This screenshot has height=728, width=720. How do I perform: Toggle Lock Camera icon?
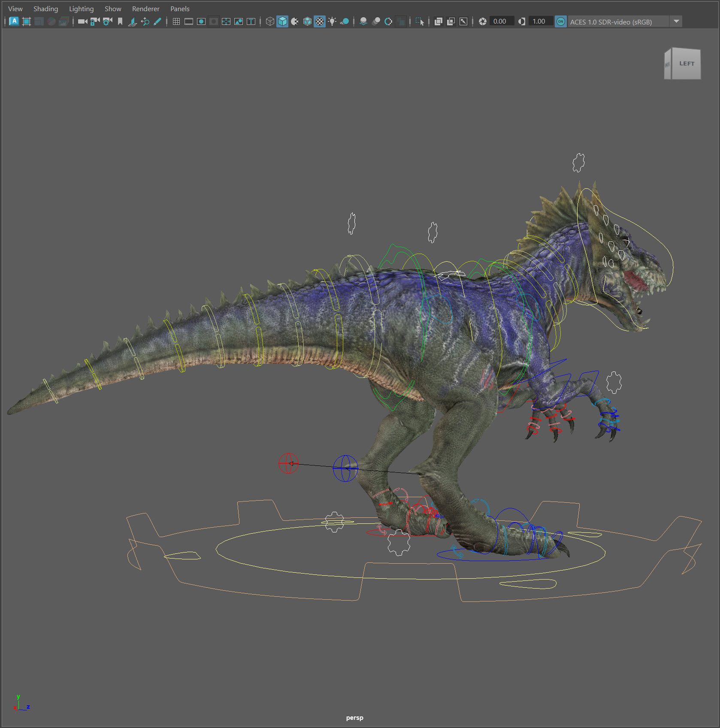click(95, 21)
